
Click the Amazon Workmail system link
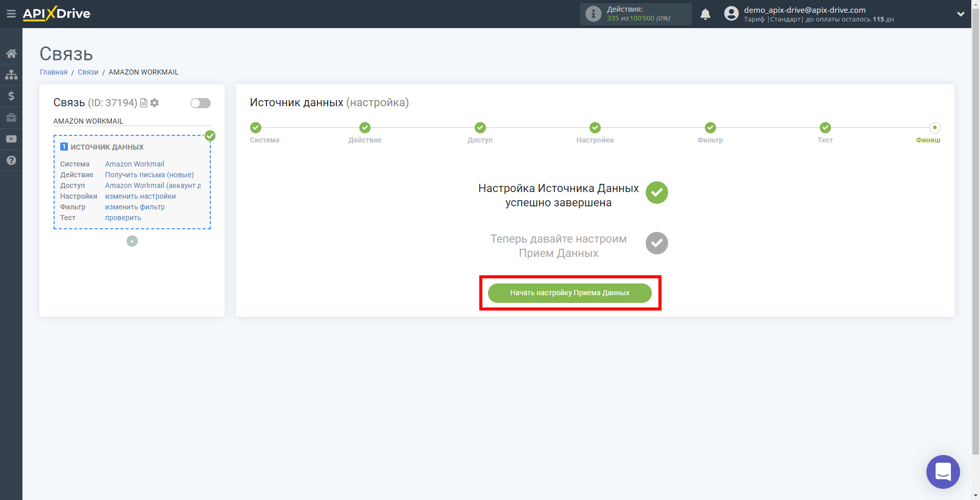point(135,164)
